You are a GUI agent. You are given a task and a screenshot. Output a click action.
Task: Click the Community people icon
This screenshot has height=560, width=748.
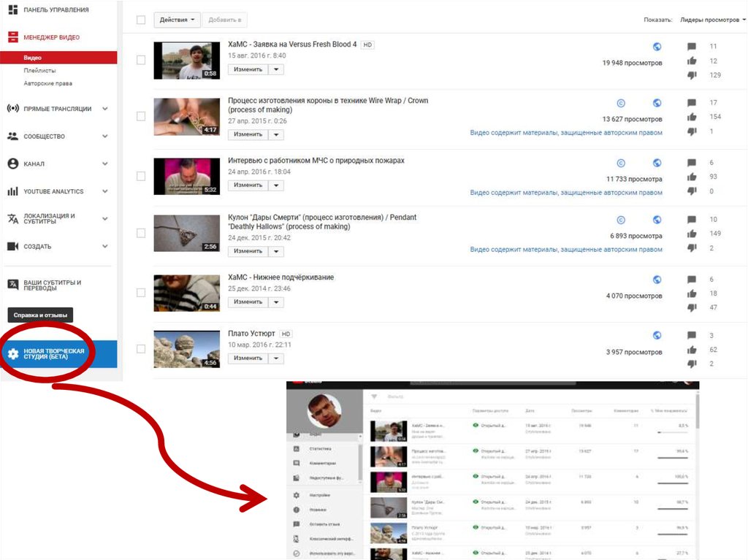coord(12,137)
